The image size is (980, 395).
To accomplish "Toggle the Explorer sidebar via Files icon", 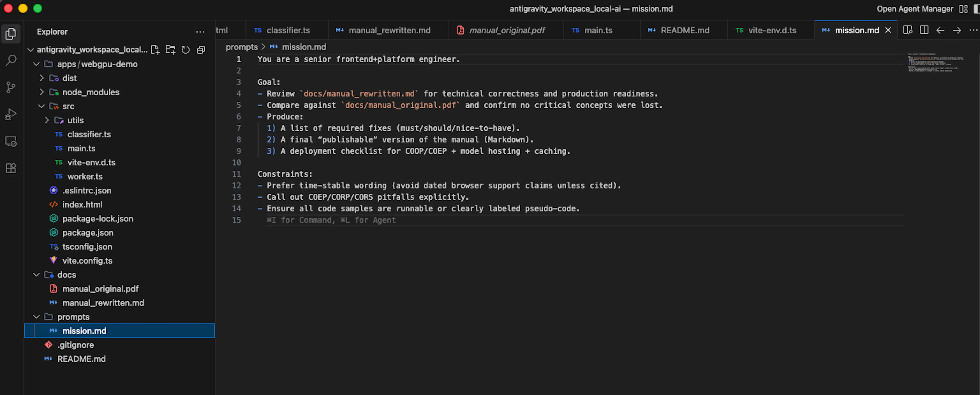I will coord(11,33).
